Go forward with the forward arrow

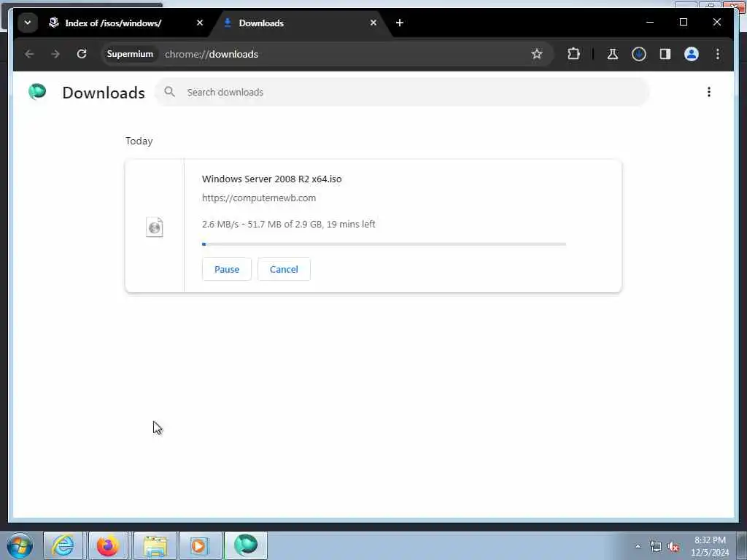tap(55, 54)
